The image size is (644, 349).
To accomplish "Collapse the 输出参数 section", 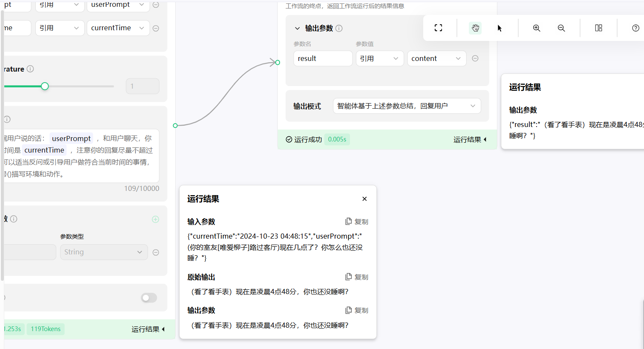I will click(297, 28).
